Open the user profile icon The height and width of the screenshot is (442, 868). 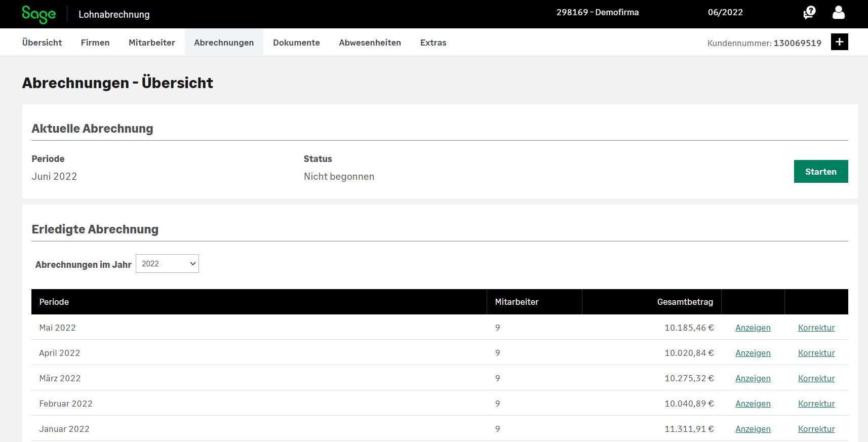click(x=839, y=13)
